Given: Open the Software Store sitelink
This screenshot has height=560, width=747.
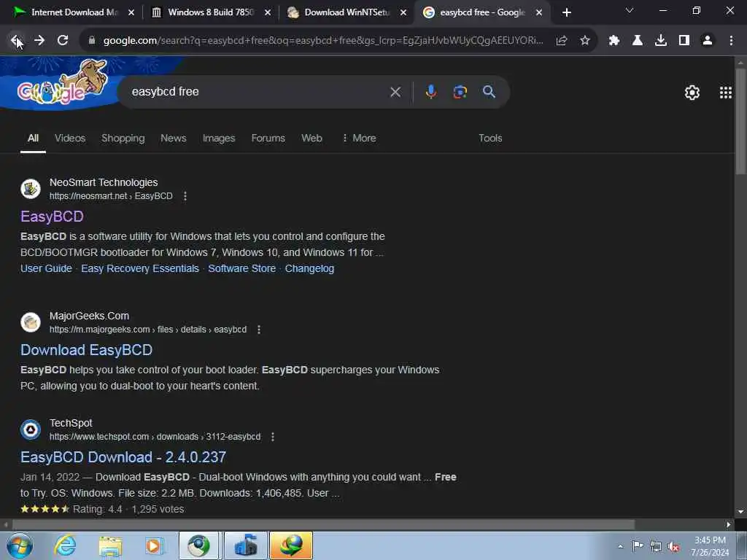Looking at the screenshot, I should [242, 268].
